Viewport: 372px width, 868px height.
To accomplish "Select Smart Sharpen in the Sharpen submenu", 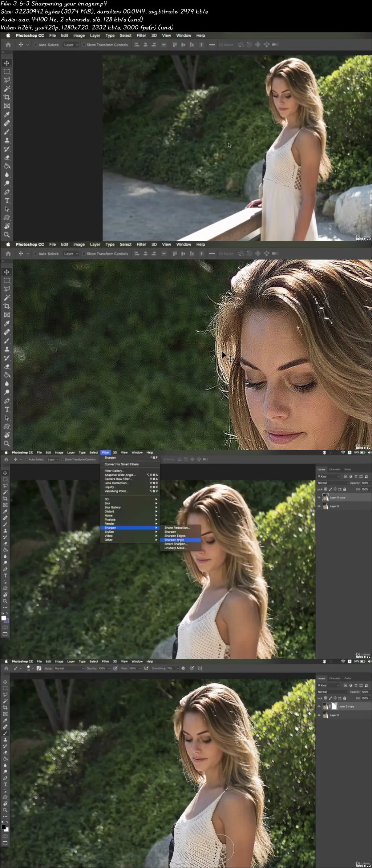I will [180, 544].
